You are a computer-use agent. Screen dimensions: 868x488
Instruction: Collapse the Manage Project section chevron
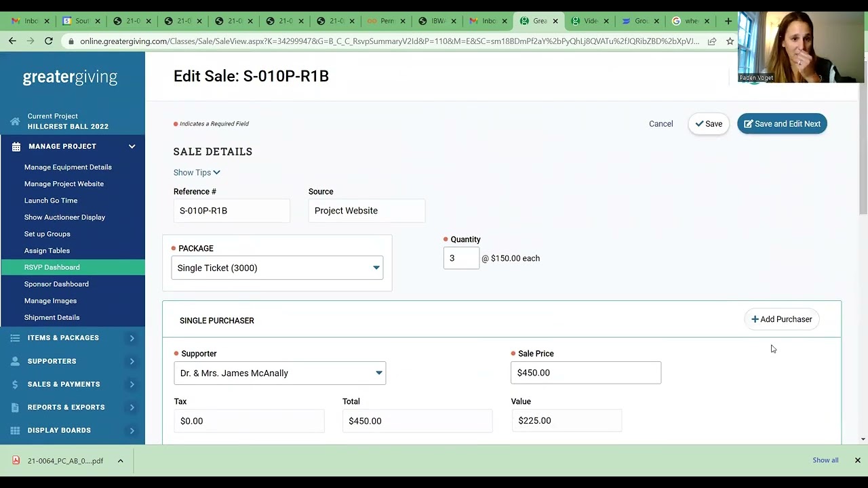pyautogui.click(x=132, y=146)
